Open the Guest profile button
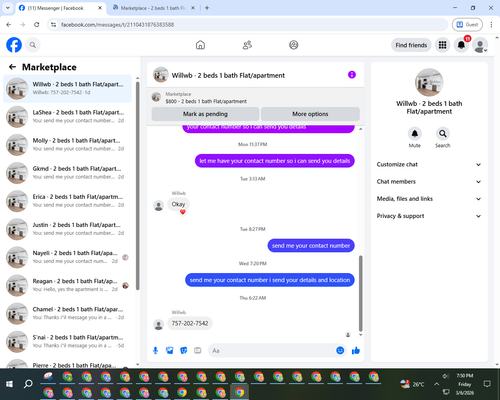Image resolution: width=500 pixels, height=400 pixels. coord(467,24)
